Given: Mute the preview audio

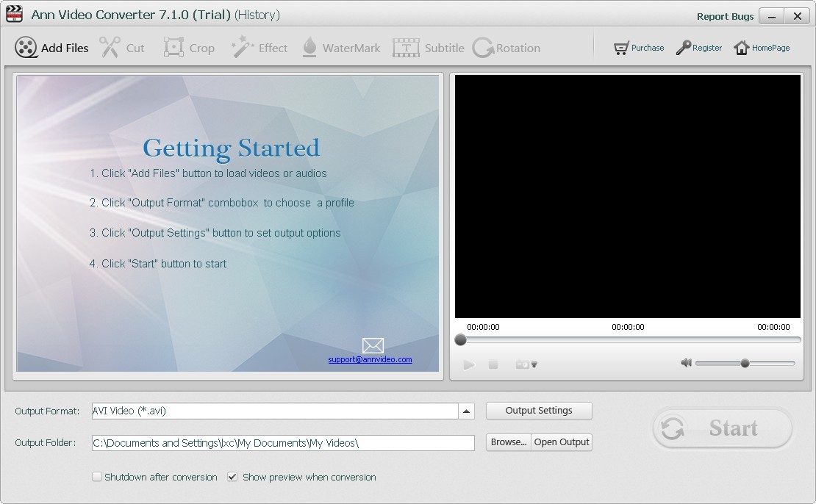Looking at the screenshot, I should (x=685, y=362).
